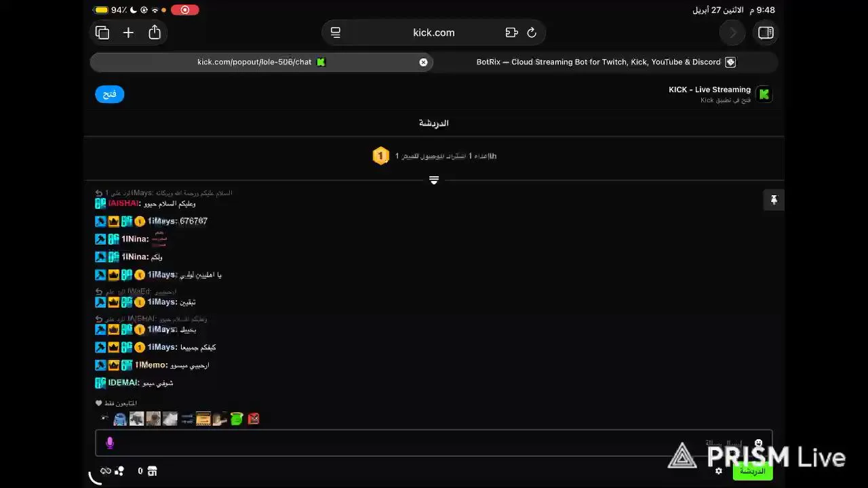Image resolution: width=868 pixels, height=488 pixels.
Task: Open the page menu icon in address bar
Action: point(335,33)
